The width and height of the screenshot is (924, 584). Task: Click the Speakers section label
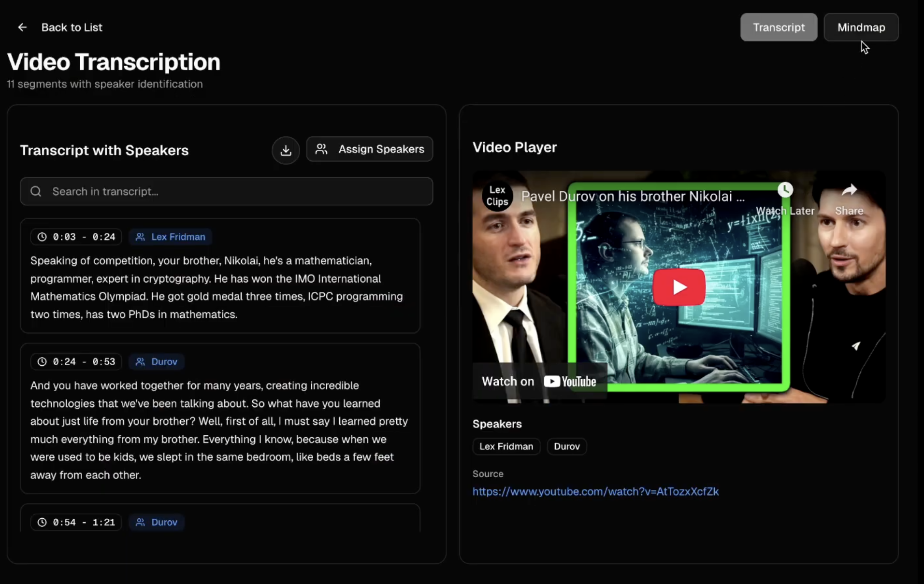(497, 424)
